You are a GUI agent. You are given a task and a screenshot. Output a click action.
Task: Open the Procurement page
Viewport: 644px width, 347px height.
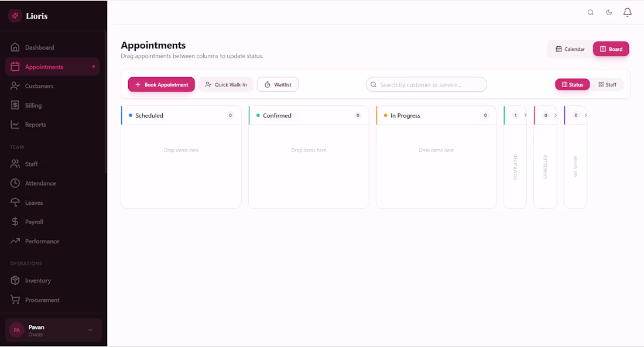click(53, 300)
